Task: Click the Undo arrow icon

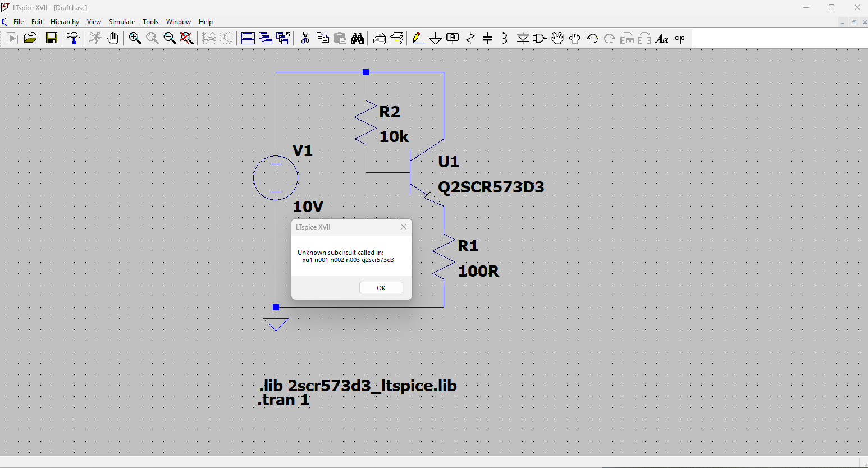Action: click(592, 38)
